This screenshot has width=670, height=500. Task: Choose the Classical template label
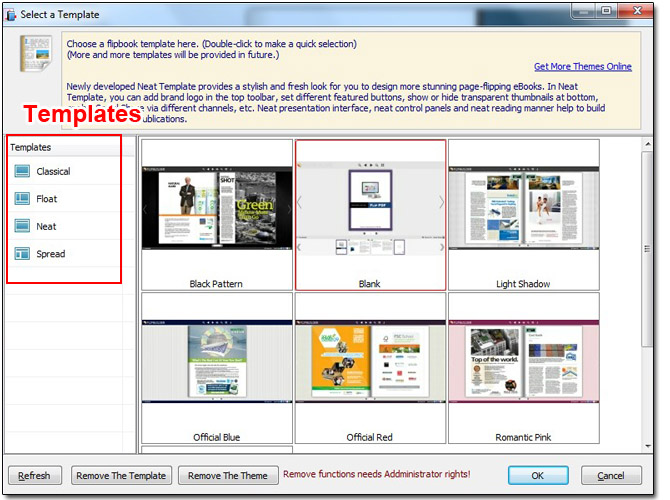click(x=53, y=171)
